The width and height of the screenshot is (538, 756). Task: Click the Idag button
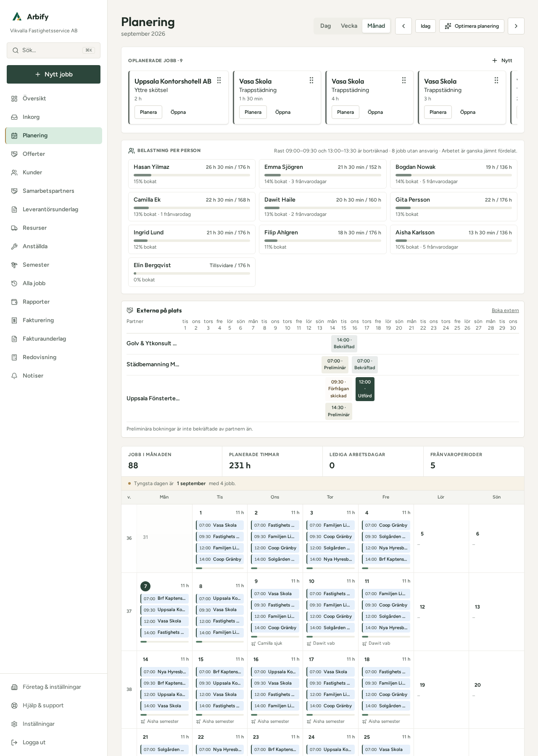(425, 26)
